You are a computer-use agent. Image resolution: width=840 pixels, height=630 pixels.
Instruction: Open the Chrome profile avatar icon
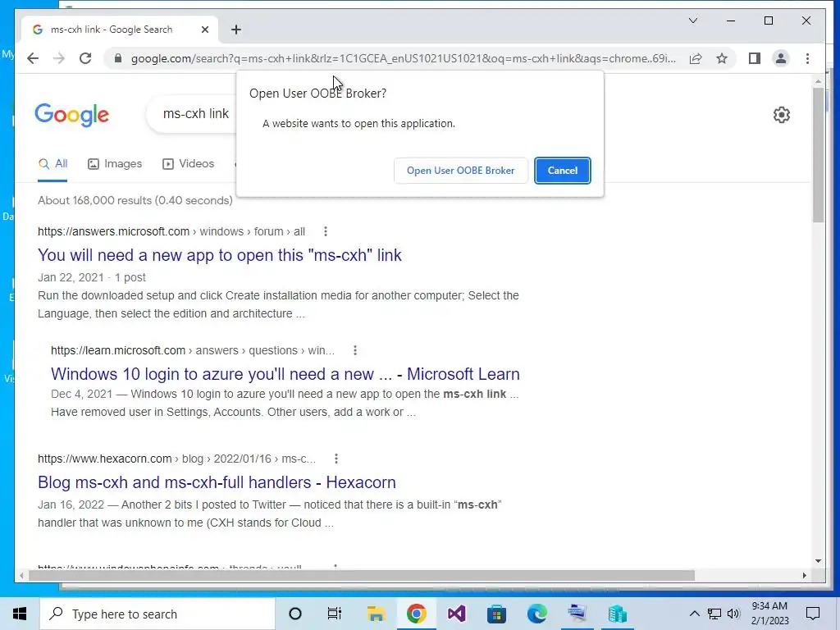(x=781, y=58)
